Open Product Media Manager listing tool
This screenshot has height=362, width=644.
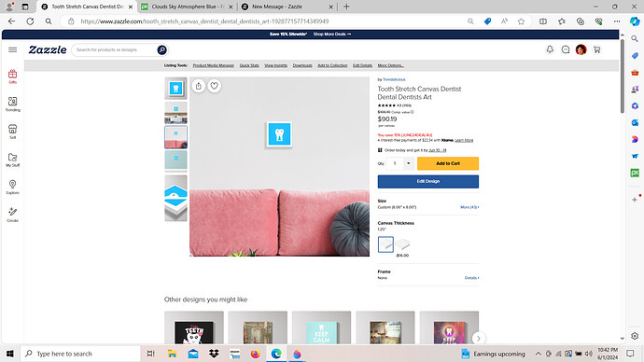pos(213,65)
